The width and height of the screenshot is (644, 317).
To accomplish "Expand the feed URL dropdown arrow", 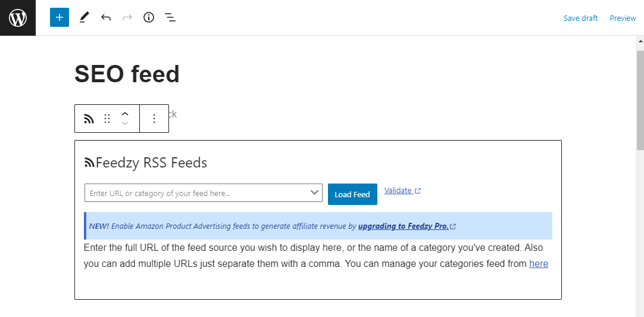I will pos(315,192).
